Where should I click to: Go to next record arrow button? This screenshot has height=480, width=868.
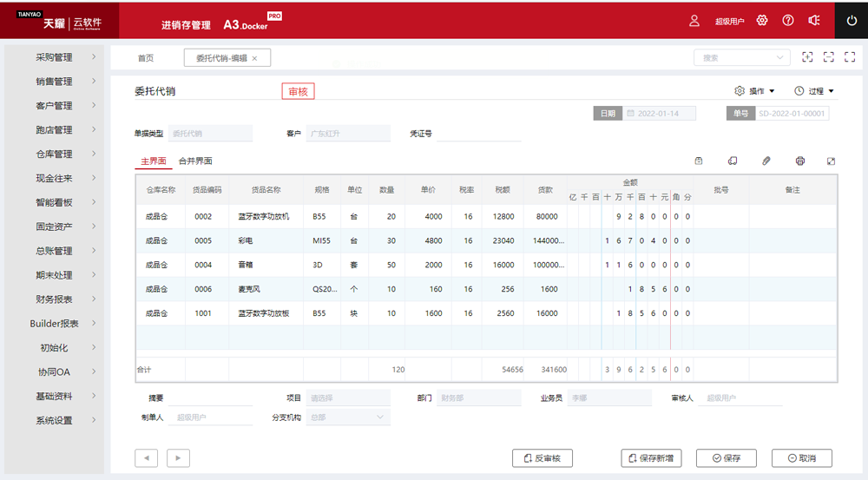click(177, 457)
